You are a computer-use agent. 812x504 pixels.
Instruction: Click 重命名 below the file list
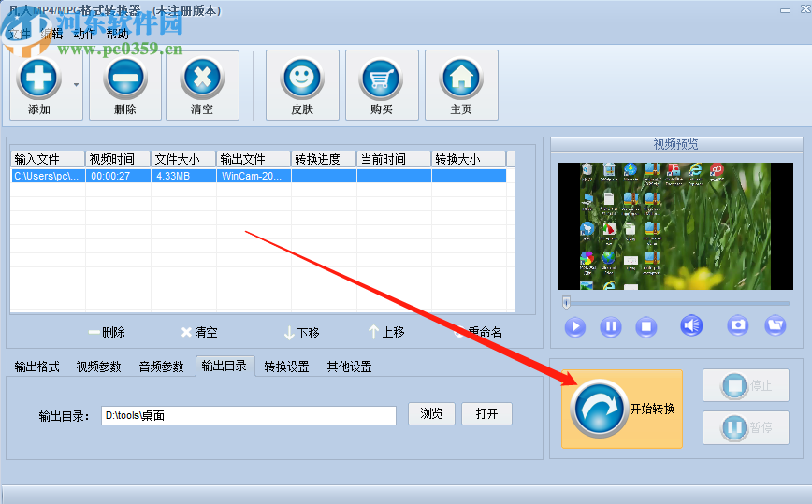click(x=478, y=332)
